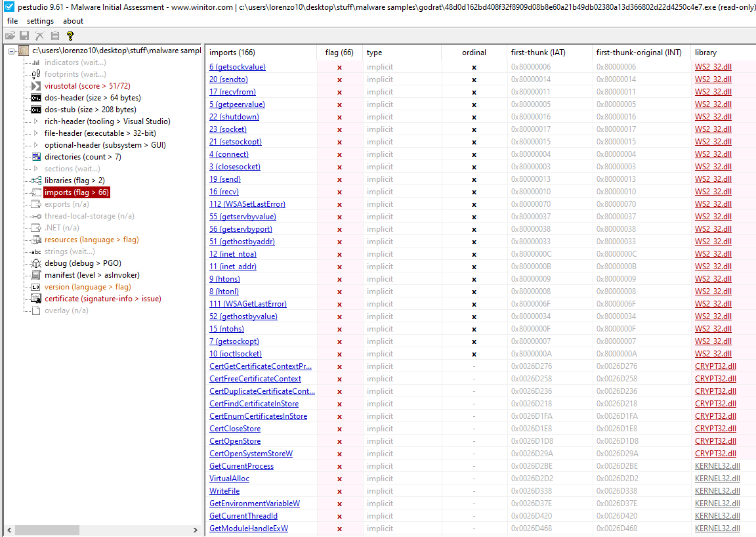Click the tree panel scroll left arrow
Screen dimensions: 756x537
[x=9, y=530]
